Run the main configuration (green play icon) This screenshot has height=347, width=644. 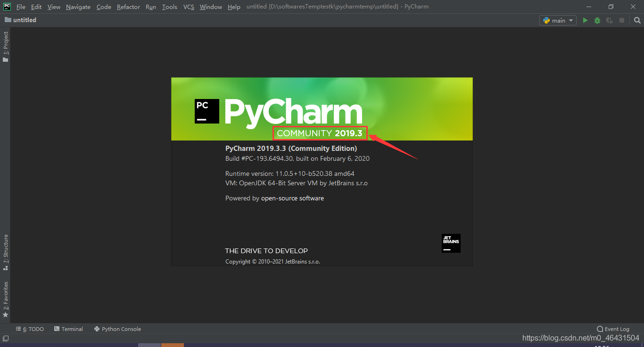click(x=585, y=20)
